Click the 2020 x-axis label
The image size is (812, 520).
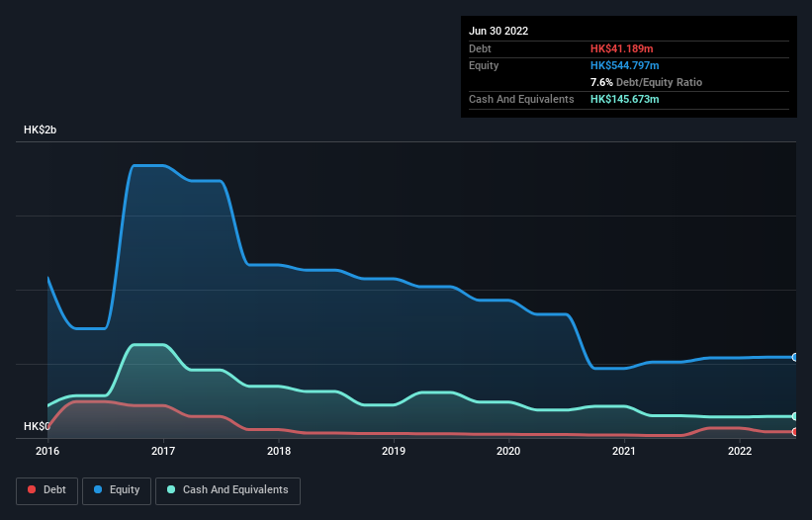tap(508, 451)
